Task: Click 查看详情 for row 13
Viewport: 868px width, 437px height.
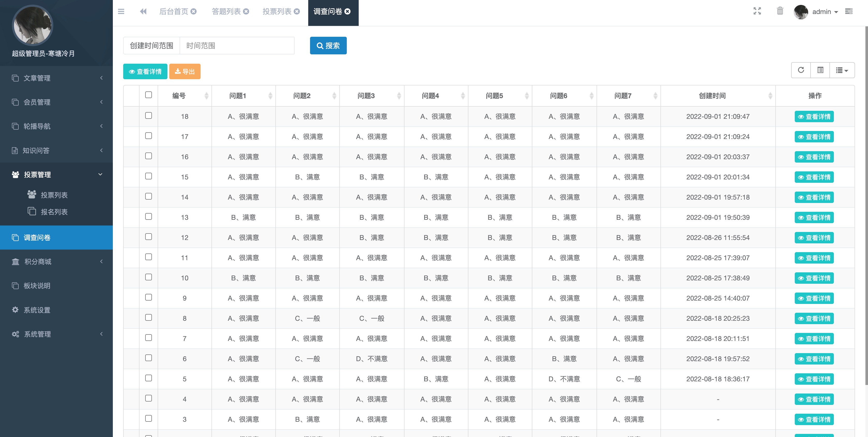Action: 814,217
